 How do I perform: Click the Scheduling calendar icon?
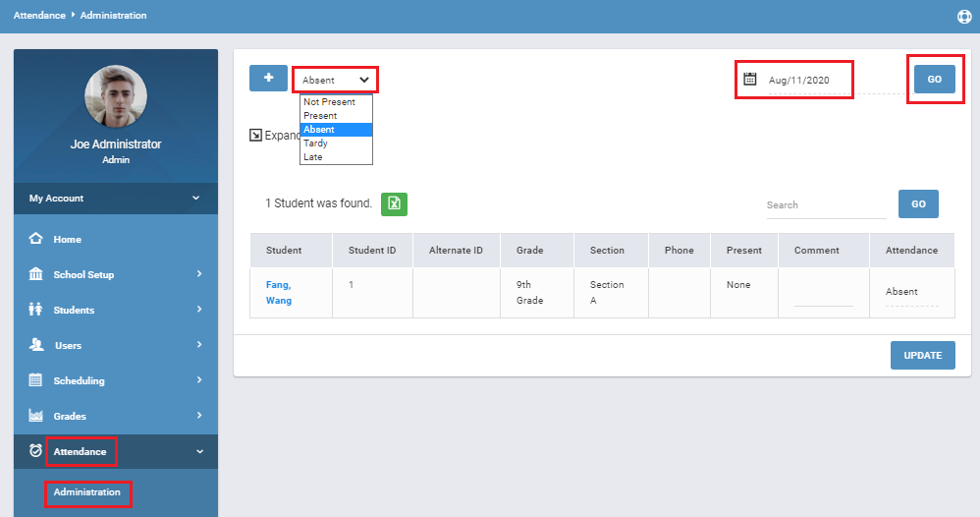point(35,380)
